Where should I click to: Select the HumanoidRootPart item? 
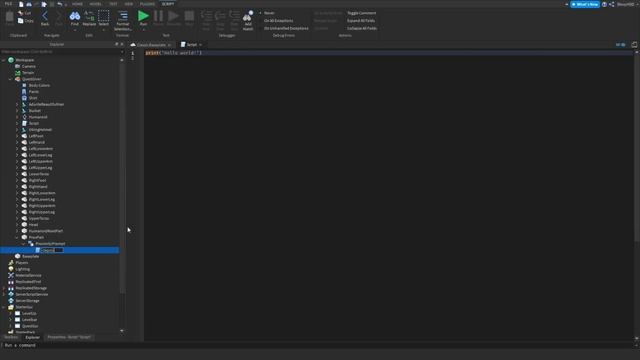coord(46,231)
